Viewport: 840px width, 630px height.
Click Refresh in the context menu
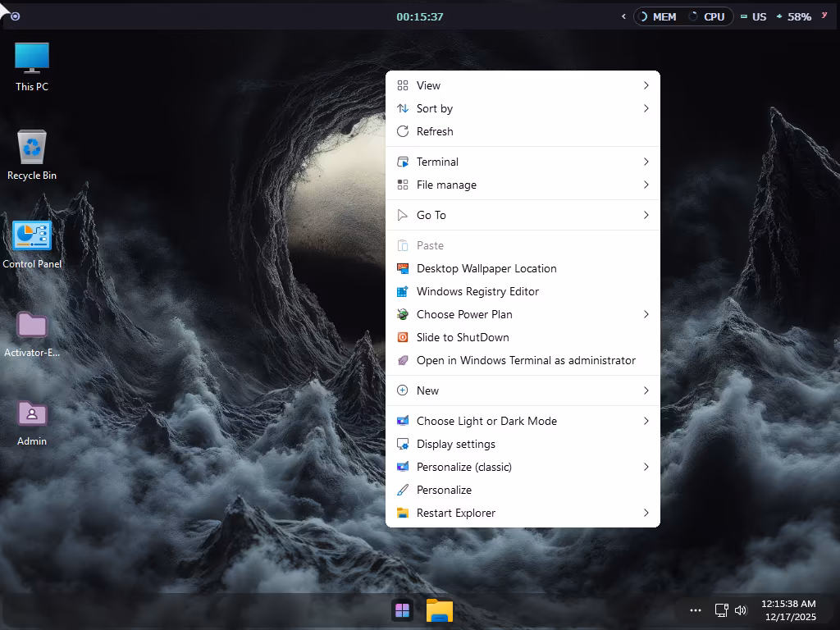coord(435,131)
